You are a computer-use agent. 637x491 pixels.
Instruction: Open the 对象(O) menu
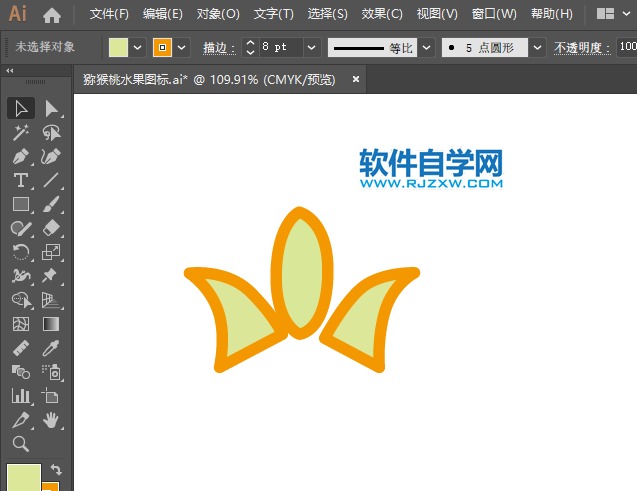[218, 14]
